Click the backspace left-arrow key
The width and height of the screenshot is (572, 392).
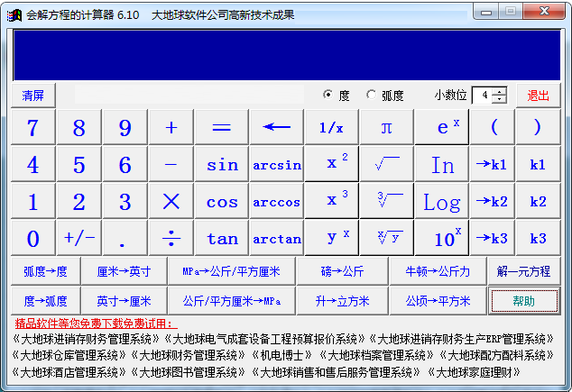click(277, 127)
